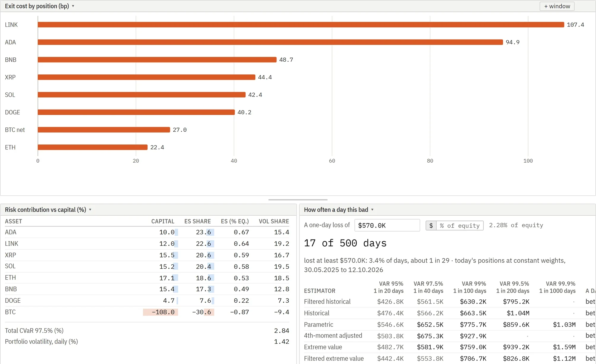The height and width of the screenshot is (364, 596).
Task: Click the XRP bar showing 44.4
Action: (147, 77)
